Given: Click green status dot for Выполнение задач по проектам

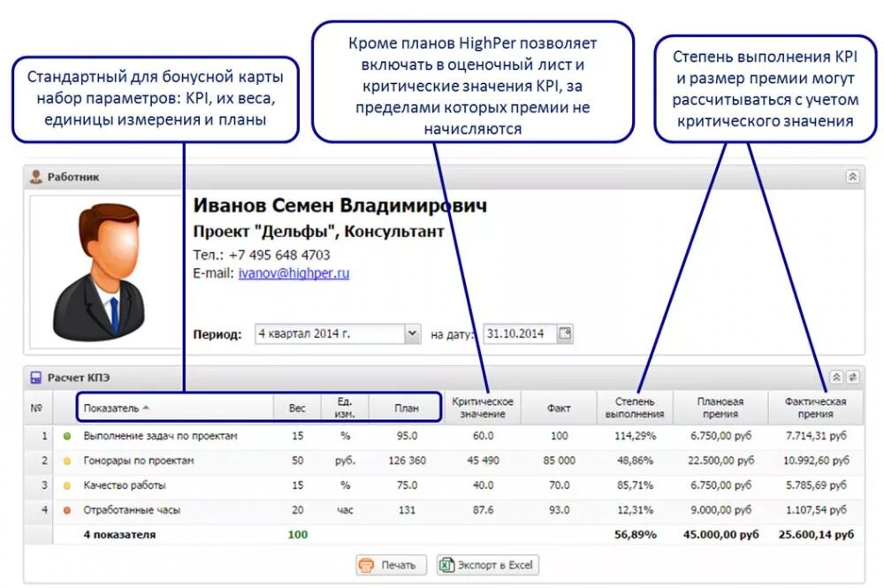Looking at the screenshot, I should (67, 436).
